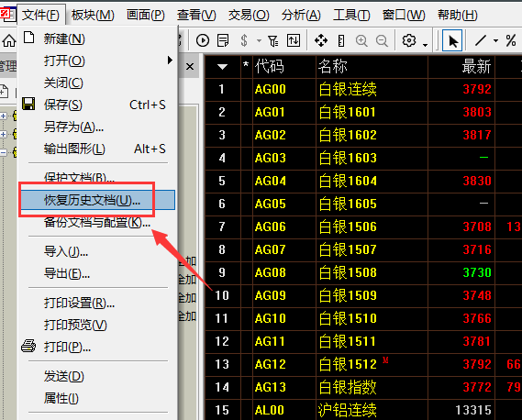The height and width of the screenshot is (420, 522).
Task: Click the percent tool icon
Action: [510, 40]
